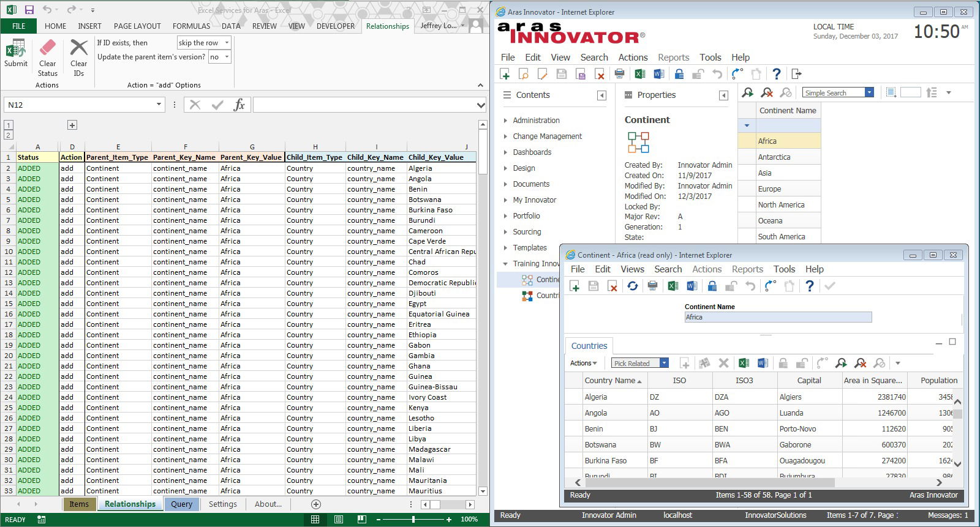Open the Pick Related dropdown
Screen dimensions: 980x527
point(664,363)
